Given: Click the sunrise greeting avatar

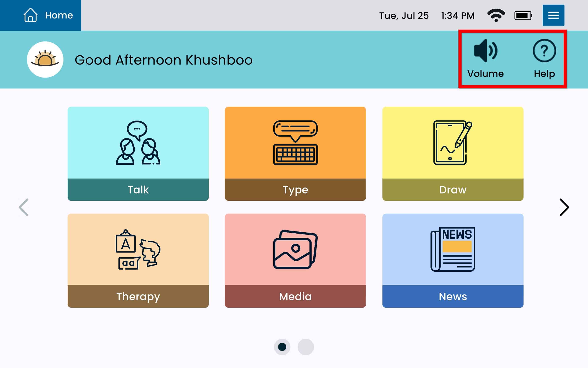Looking at the screenshot, I should pyautogui.click(x=45, y=60).
